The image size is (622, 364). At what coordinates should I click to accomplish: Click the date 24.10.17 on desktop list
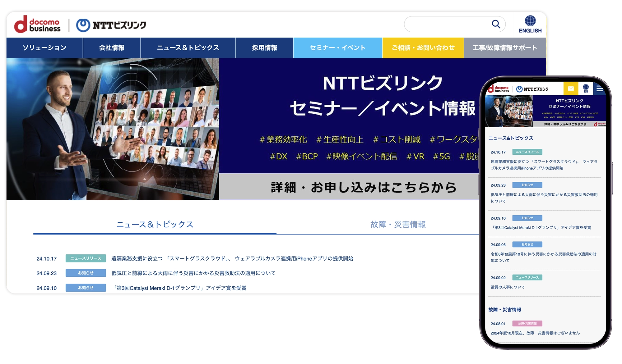point(47,259)
